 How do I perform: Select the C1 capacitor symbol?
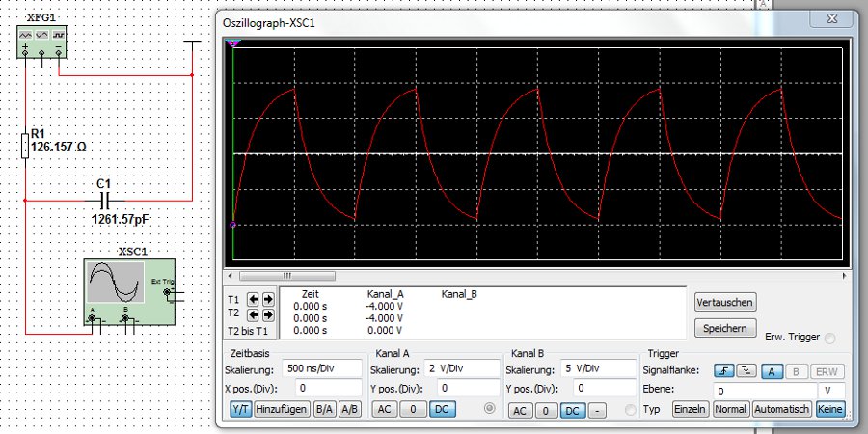point(107,200)
